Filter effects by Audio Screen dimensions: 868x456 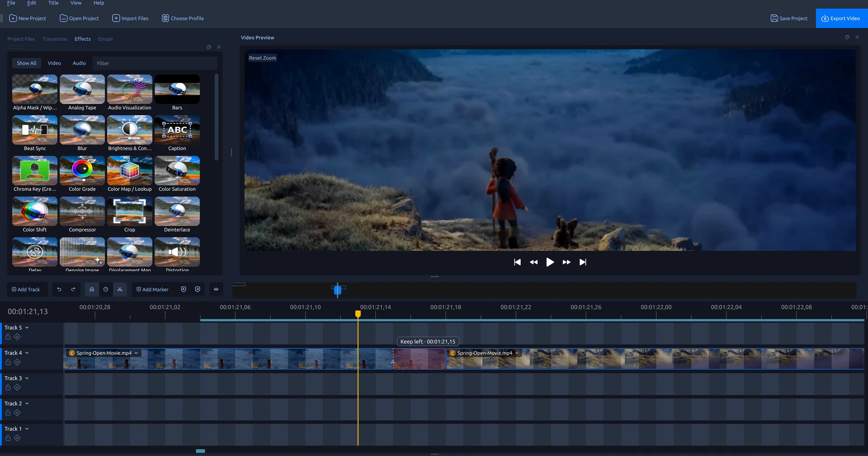tap(79, 63)
